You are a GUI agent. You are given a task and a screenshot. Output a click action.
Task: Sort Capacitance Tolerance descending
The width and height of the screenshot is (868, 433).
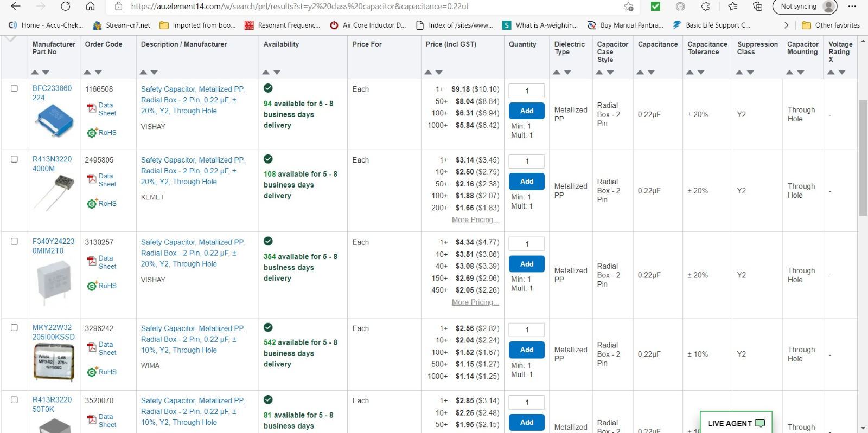(x=701, y=72)
